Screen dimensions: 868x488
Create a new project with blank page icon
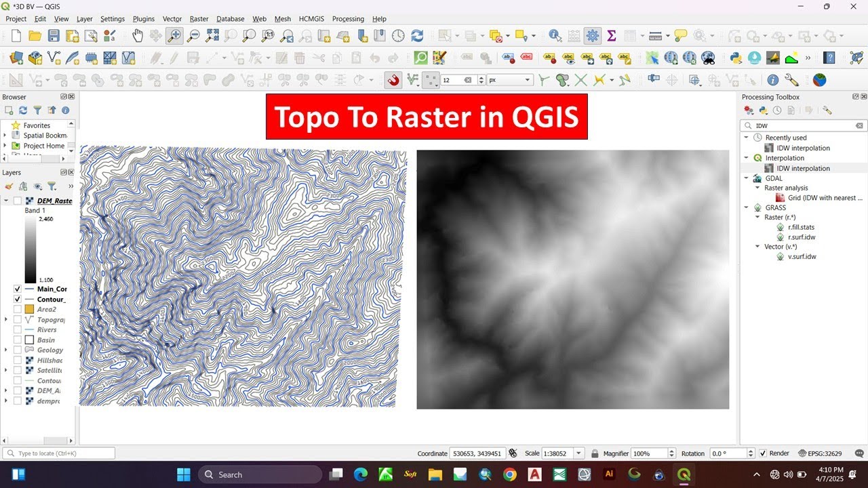click(x=16, y=35)
